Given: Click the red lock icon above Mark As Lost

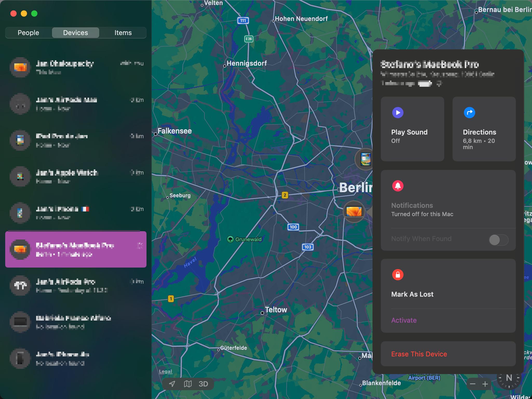Looking at the screenshot, I should point(398,275).
